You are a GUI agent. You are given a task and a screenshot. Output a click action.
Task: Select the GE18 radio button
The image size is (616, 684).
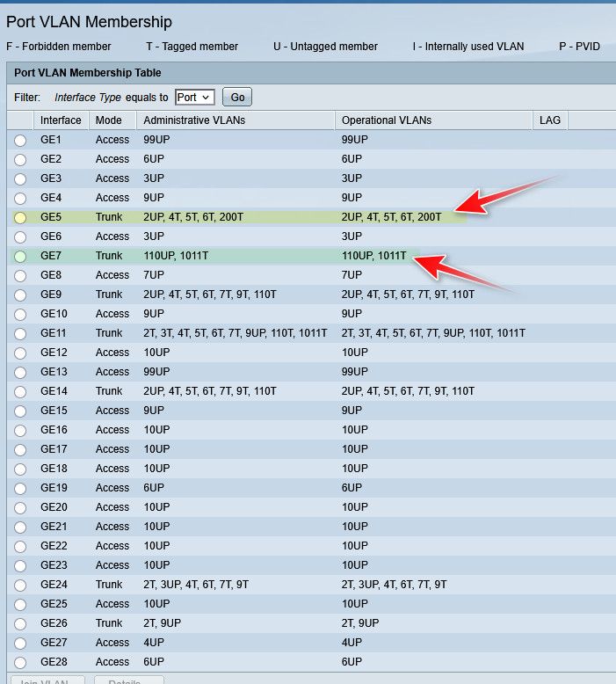click(20, 469)
